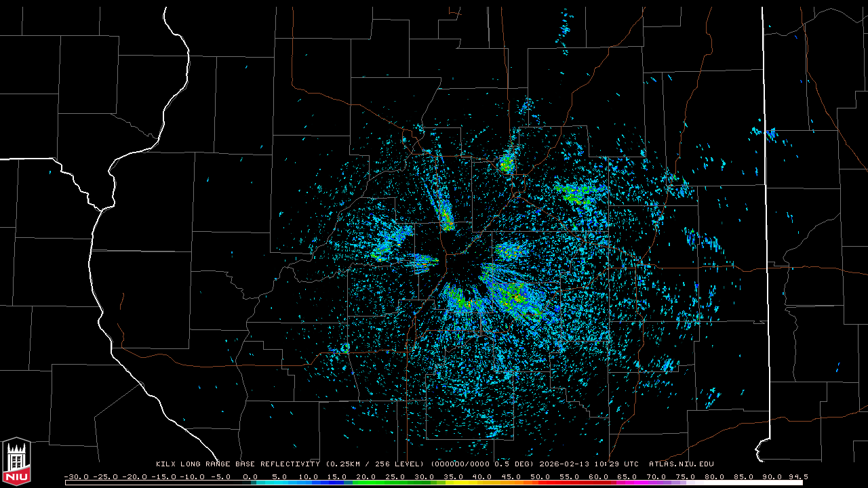The image size is (868, 488).
Task: Click the 10.0 reflectivity scale label
Action: [309, 477]
